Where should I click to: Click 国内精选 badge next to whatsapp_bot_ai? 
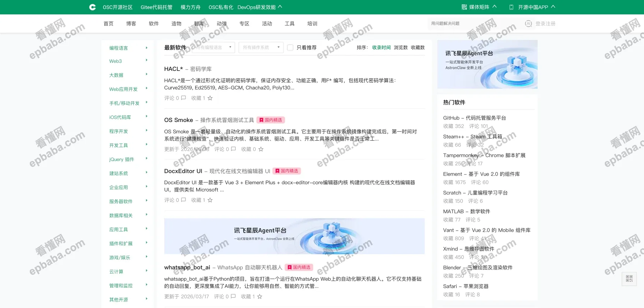tap(299, 267)
